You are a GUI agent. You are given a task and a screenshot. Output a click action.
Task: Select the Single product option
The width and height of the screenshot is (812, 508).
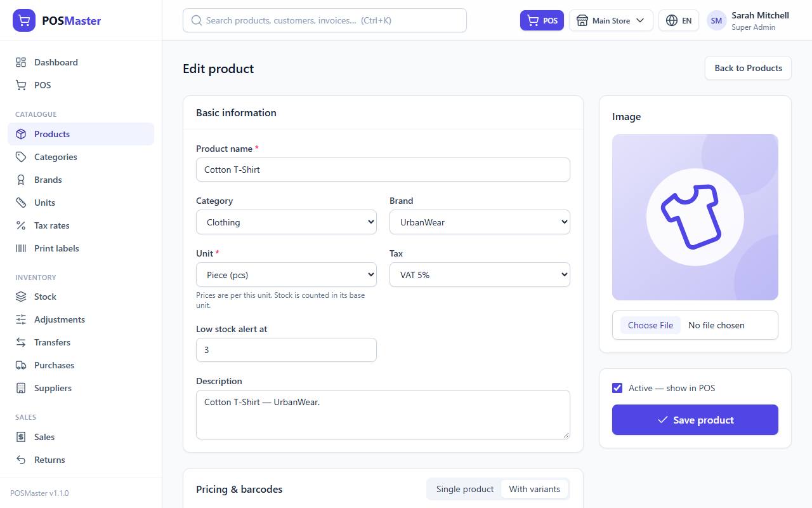coord(465,489)
